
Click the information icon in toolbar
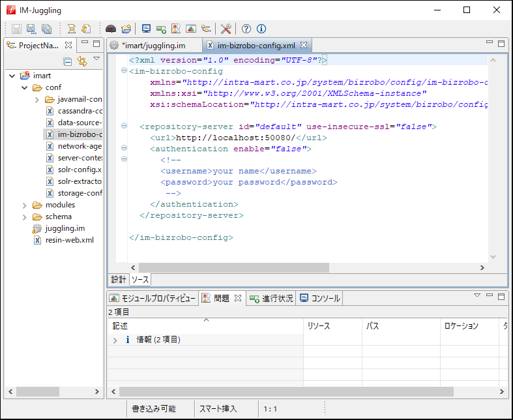point(261,29)
